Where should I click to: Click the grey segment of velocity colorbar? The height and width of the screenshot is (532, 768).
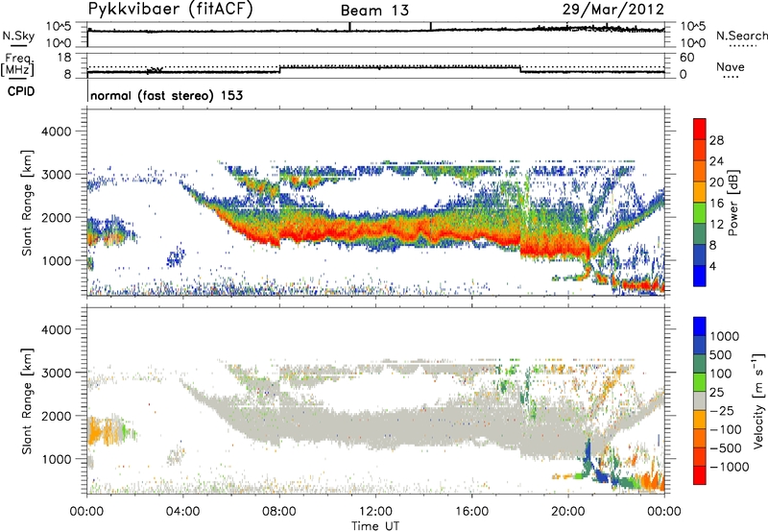coord(700,401)
